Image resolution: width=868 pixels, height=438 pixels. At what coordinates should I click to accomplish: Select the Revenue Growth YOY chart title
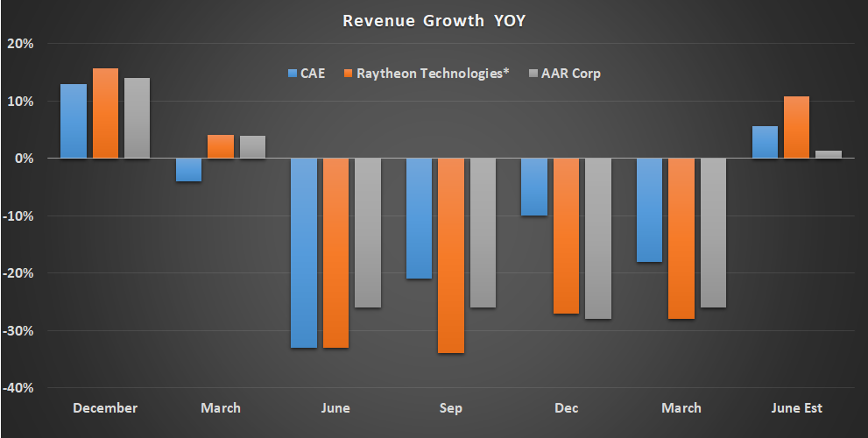click(434, 20)
